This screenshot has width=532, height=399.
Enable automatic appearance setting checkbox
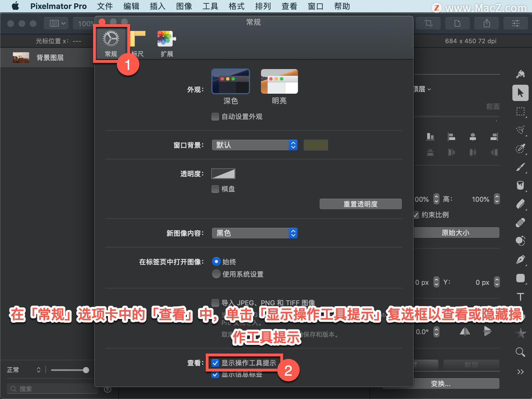pyautogui.click(x=215, y=117)
